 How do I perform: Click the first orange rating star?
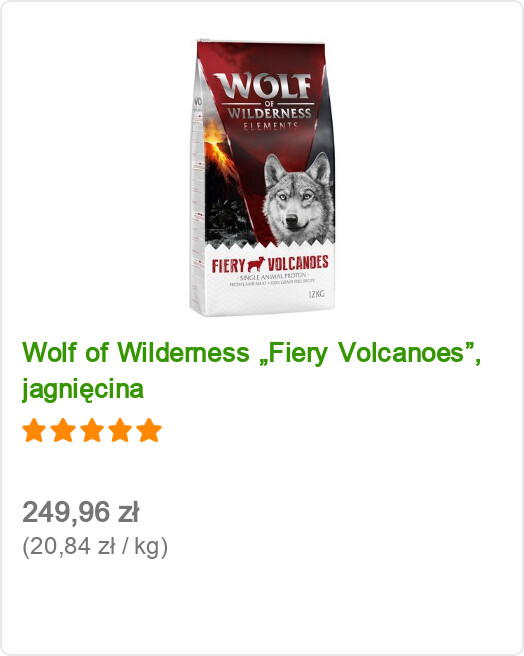pos(34,430)
